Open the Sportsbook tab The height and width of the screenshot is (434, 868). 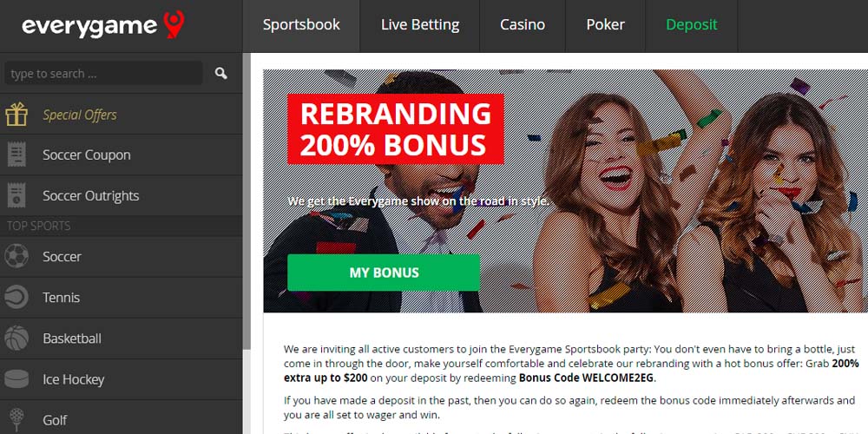[x=301, y=25]
